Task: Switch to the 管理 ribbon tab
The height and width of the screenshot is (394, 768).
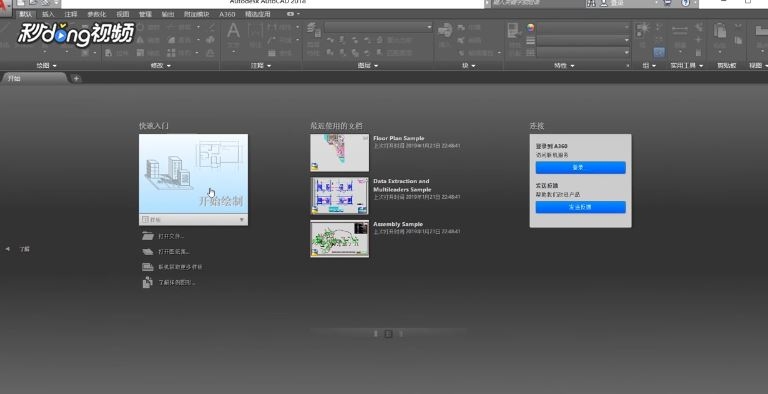Action: 145,14
